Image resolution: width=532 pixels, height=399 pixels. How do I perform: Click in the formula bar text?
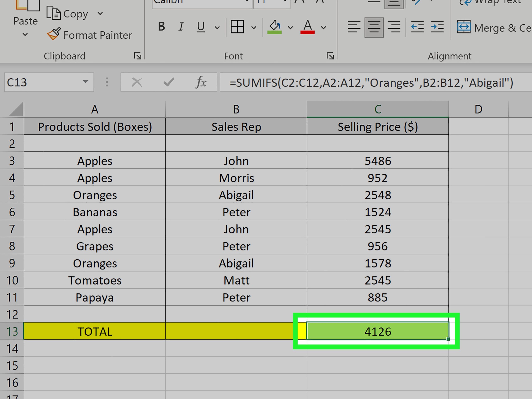[371, 83]
